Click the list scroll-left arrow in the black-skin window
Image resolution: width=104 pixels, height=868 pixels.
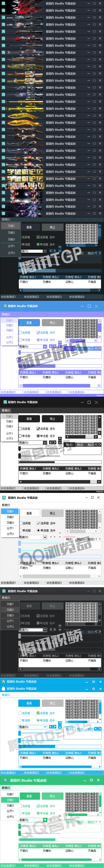[x=21, y=482]
